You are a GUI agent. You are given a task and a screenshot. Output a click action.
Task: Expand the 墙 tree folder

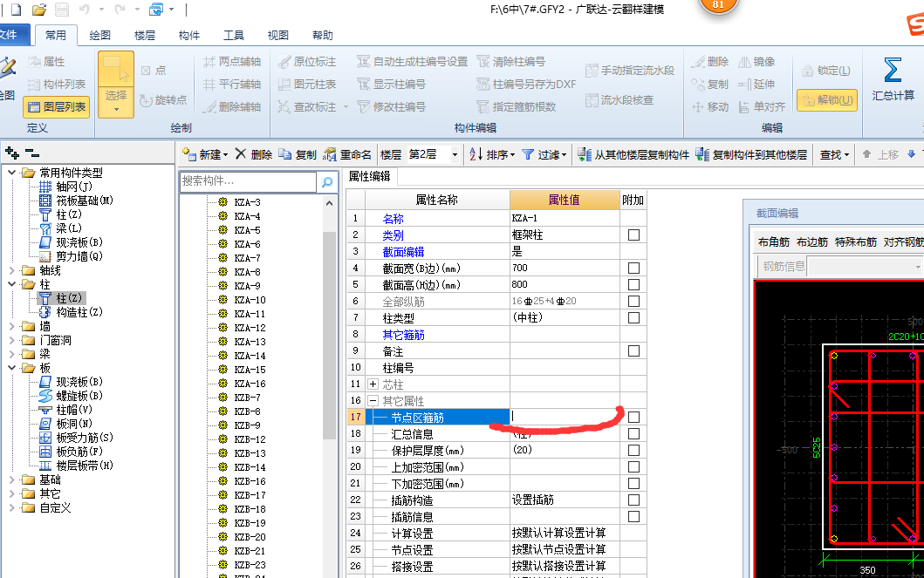(x=12, y=326)
